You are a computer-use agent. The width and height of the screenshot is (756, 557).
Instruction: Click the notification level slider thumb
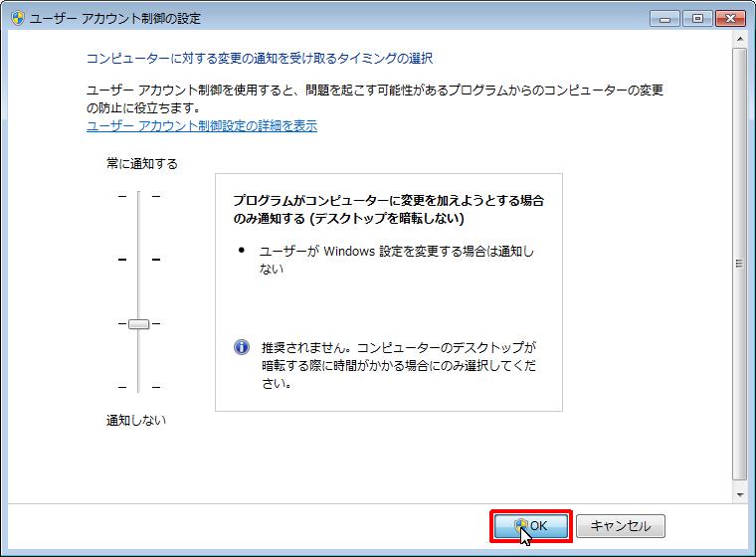(138, 323)
